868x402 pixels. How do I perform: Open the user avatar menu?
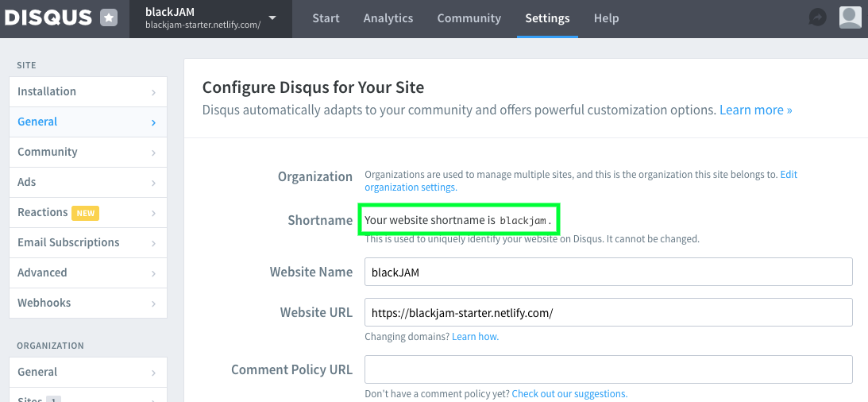click(850, 17)
